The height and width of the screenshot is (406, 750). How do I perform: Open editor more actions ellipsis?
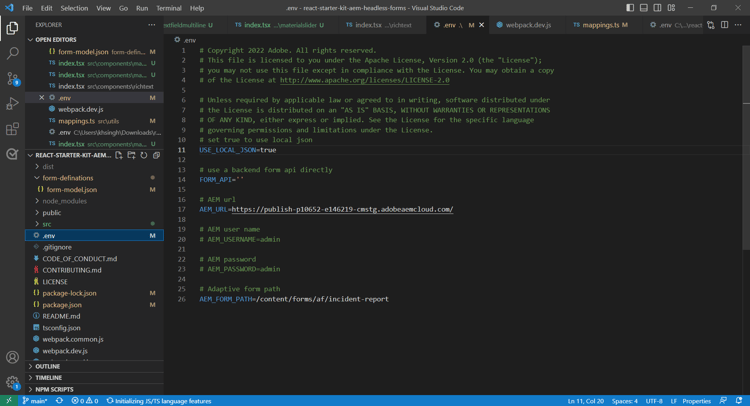click(738, 25)
